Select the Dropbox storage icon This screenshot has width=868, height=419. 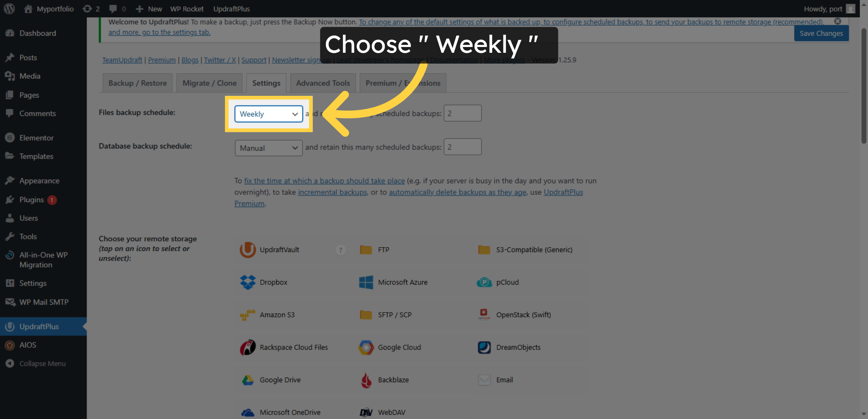point(248,282)
